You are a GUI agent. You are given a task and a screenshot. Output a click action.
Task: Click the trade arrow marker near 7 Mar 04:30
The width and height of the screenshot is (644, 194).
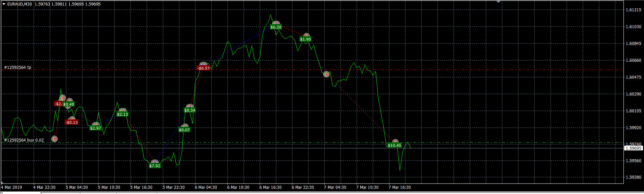[x=326, y=74]
